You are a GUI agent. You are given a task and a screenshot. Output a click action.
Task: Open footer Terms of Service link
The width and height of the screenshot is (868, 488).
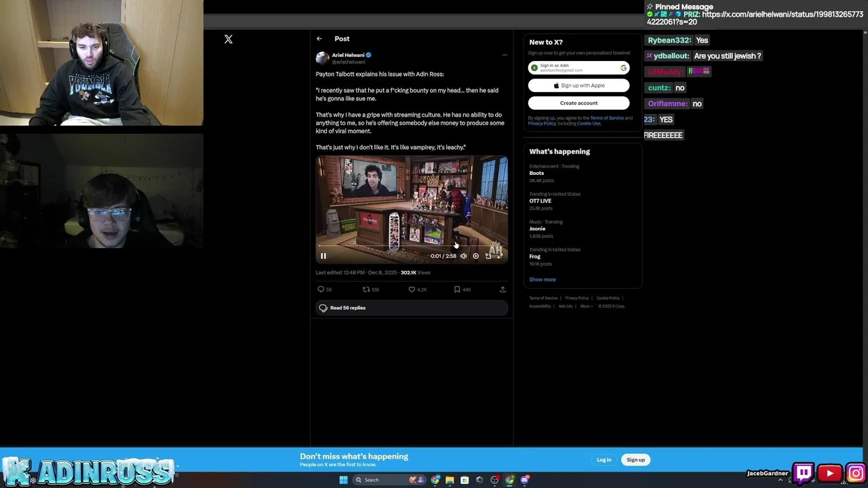click(x=543, y=298)
